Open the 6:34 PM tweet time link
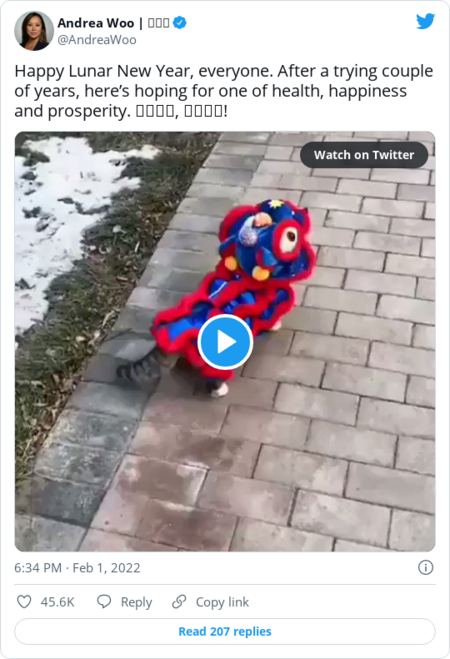This screenshot has height=659, width=450. coord(38,568)
